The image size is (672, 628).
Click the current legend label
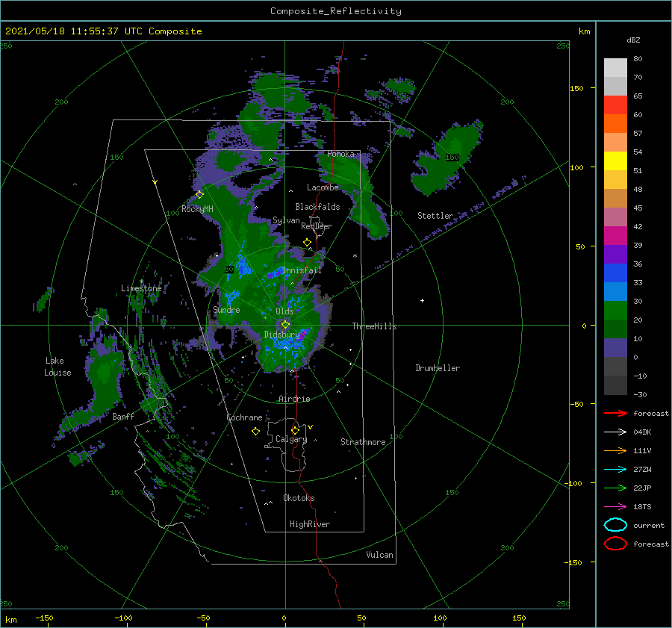coord(648,525)
